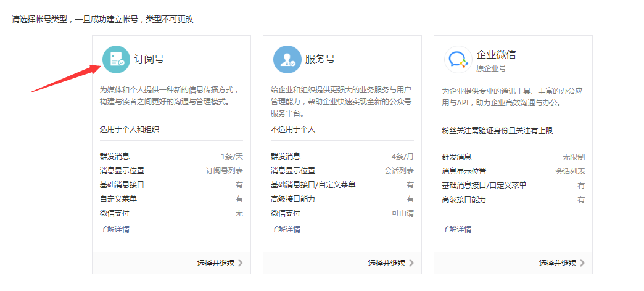Click 消息显示位置 label in 企业微信 card
The width and height of the screenshot is (644, 291).
pyautogui.click(x=464, y=171)
